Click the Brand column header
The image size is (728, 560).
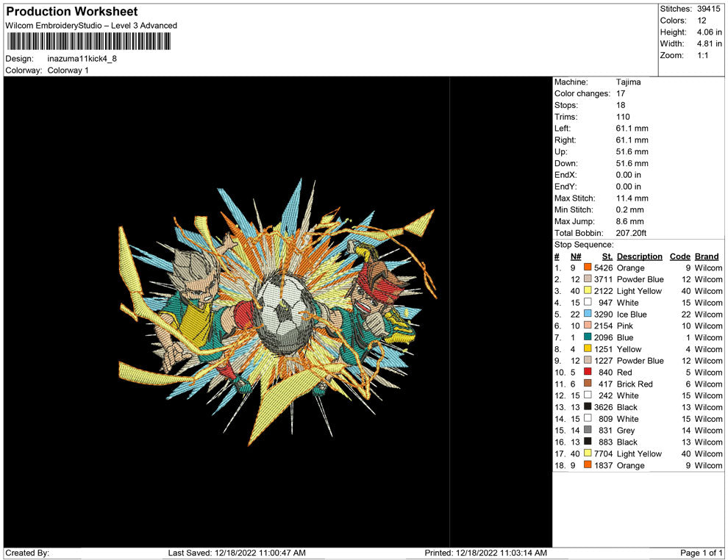(707, 256)
